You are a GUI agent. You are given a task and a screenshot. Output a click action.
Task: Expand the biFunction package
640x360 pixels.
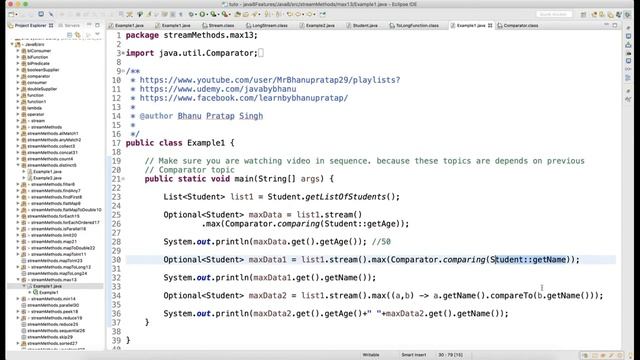pyautogui.click(x=18, y=57)
